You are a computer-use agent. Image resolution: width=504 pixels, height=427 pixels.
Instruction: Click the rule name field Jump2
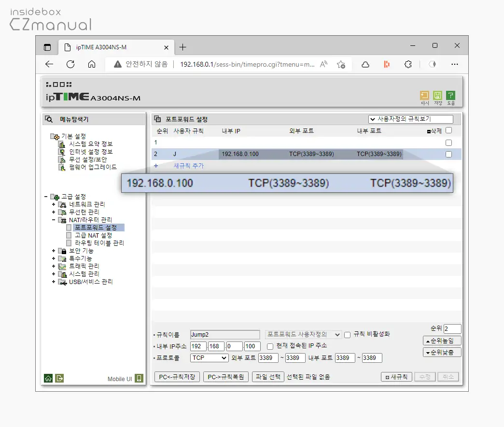click(x=225, y=335)
